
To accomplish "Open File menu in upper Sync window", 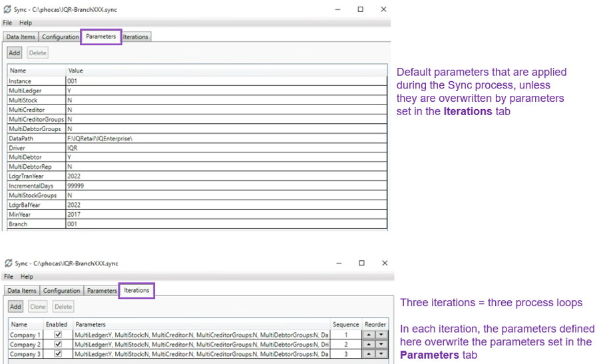I will [8, 23].
